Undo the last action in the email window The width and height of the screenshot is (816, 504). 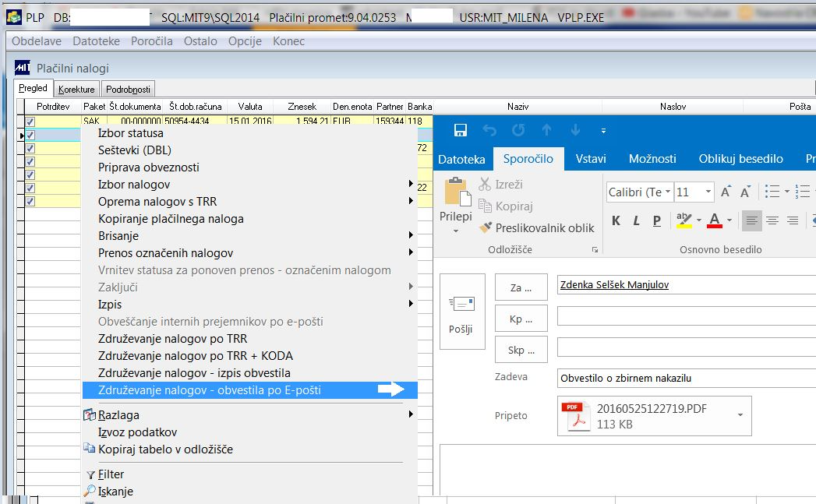click(489, 130)
